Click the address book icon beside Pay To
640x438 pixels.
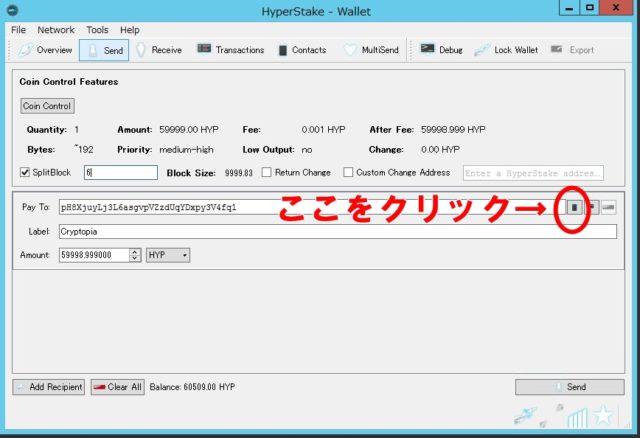point(574,207)
